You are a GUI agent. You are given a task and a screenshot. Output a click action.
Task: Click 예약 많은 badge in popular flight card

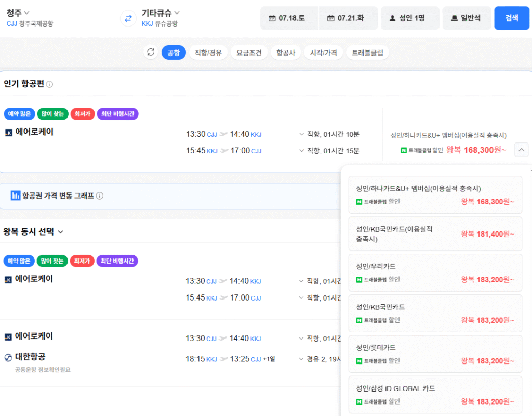pos(19,114)
